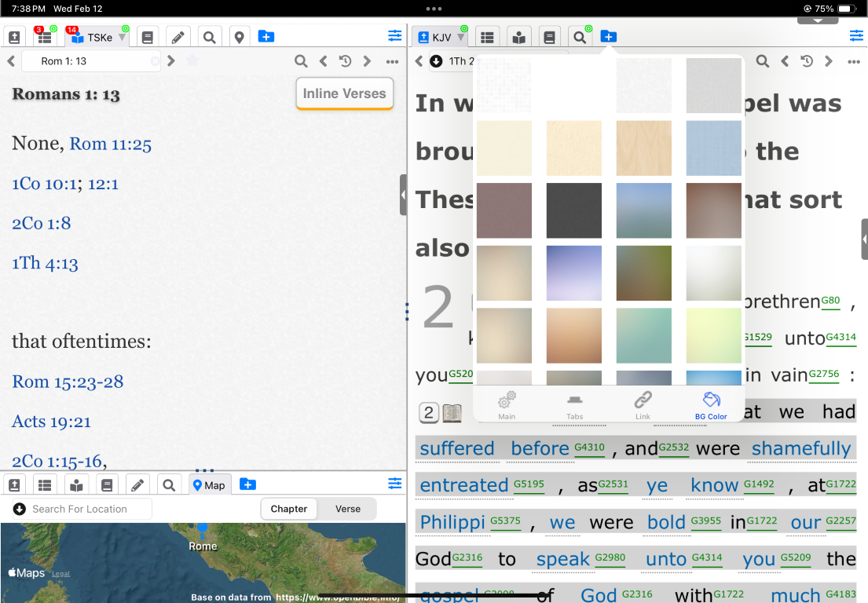Add new tab with blue folder plus icon in KJV pane
This screenshot has height=603, width=868.
pyautogui.click(x=609, y=37)
